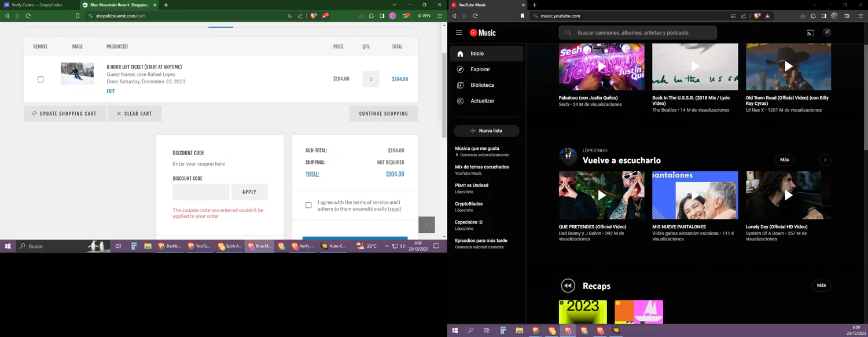
Task: Click Más next to Recaps
Action: (x=821, y=285)
